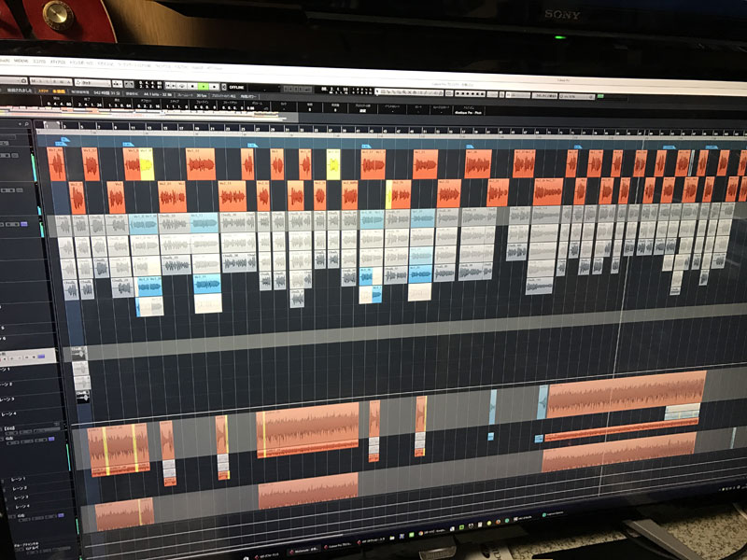Open the スタジオ(V) menu
This screenshot has width=747, height=560.
[106, 63]
